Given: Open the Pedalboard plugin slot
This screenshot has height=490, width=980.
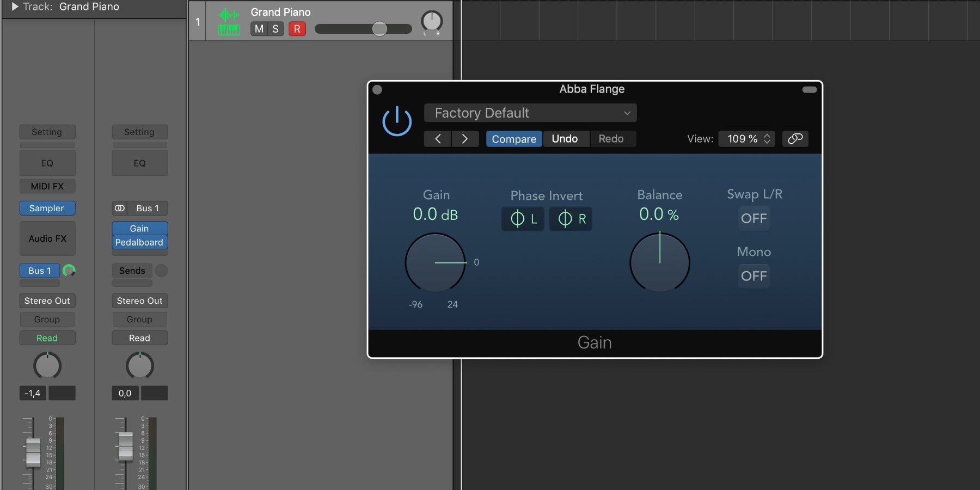Looking at the screenshot, I should (x=139, y=242).
